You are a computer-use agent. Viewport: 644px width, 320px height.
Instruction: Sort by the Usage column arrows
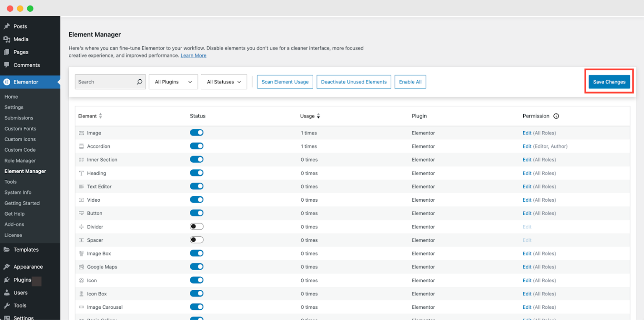(x=319, y=116)
